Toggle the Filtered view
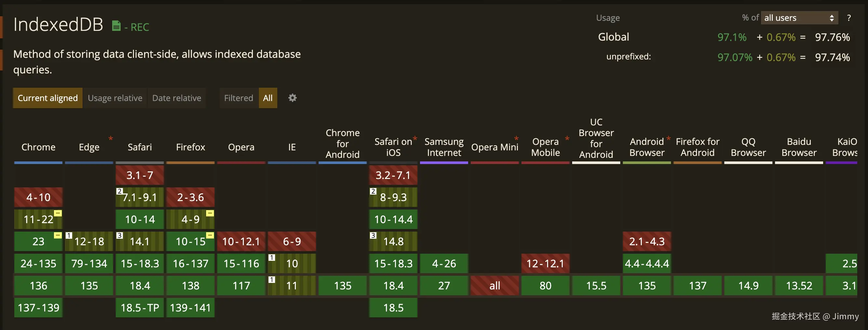 click(238, 98)
